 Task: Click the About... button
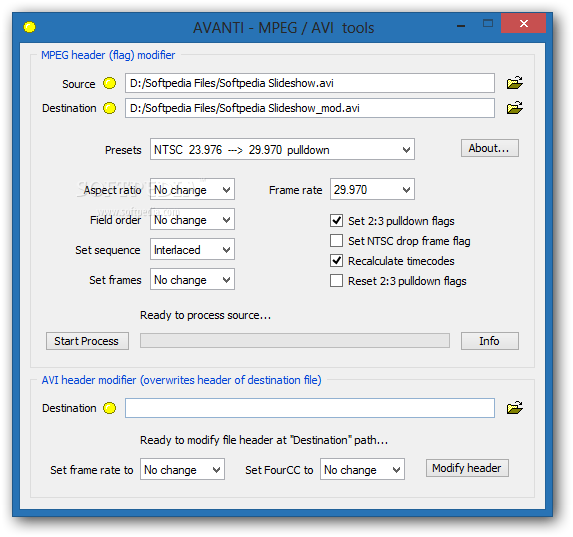(x=490, y=148)
